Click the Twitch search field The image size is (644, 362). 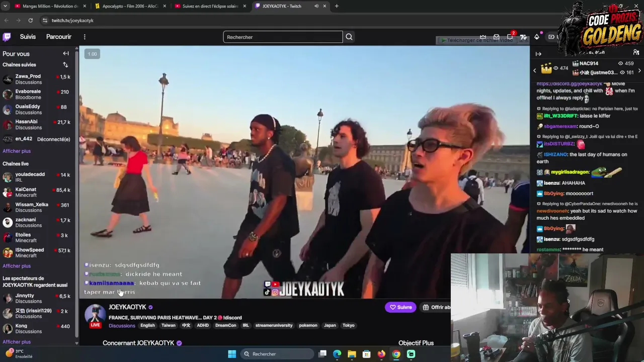(x=283, y=37)
